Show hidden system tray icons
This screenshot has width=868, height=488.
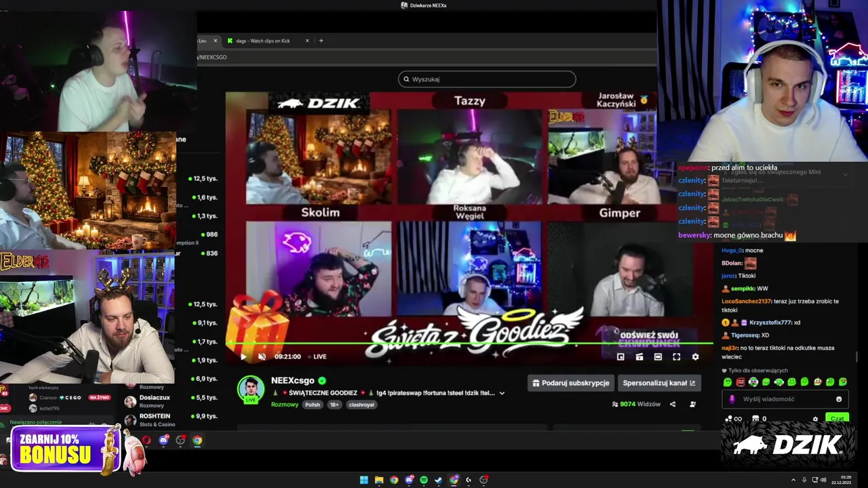[x=793, y=480]
